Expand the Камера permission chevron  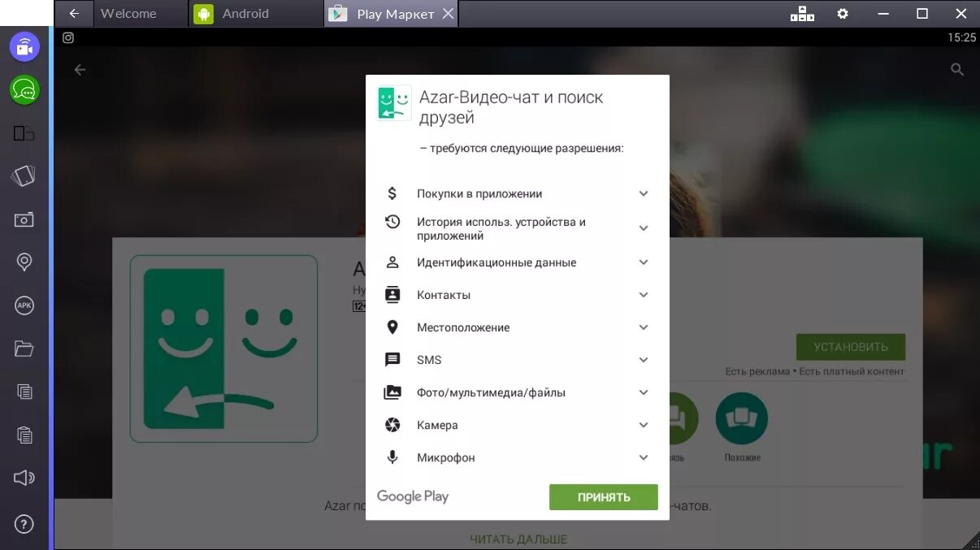pos(644,425)
